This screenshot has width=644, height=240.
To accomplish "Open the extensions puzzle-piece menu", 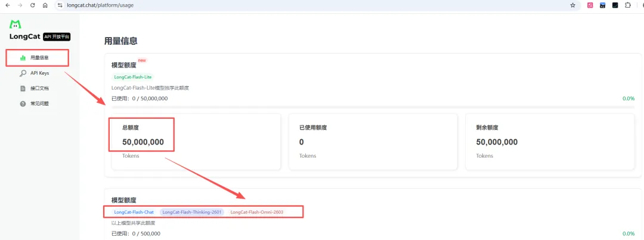I will (627, 5).
